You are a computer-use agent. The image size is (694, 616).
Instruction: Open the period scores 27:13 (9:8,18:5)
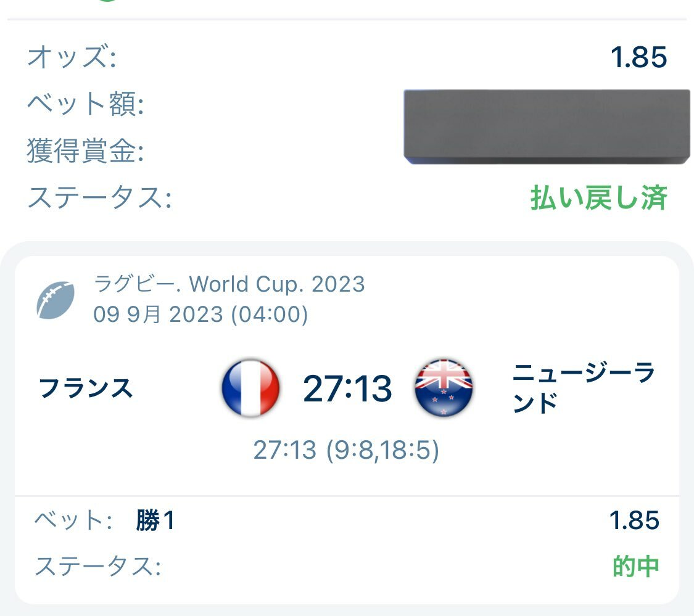(x=346, y=450)
